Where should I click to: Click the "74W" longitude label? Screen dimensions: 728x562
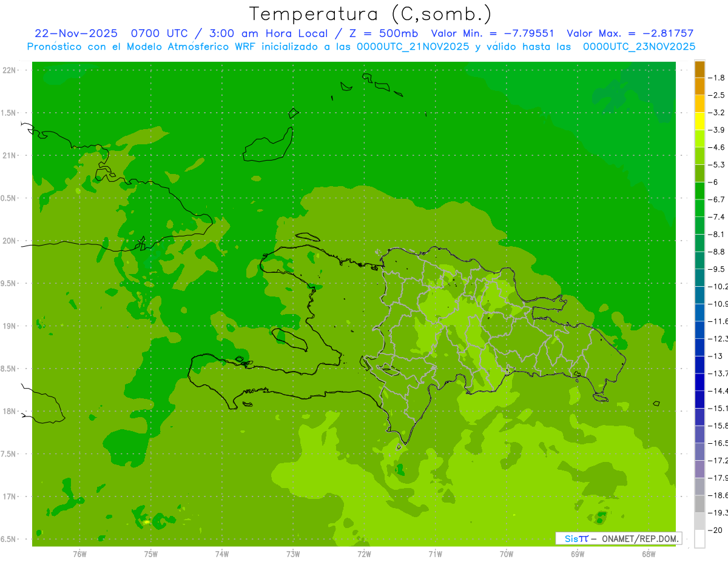221,554
